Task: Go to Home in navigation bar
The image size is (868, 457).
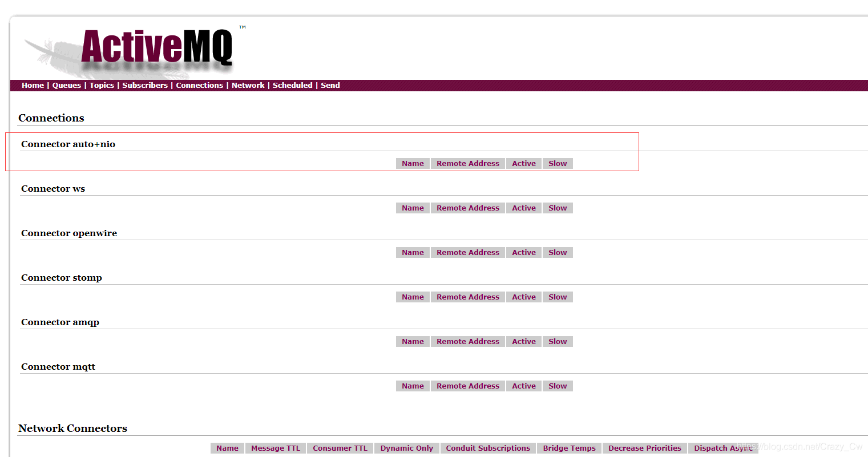Action: pyautogui.click(x=33, y=85)
